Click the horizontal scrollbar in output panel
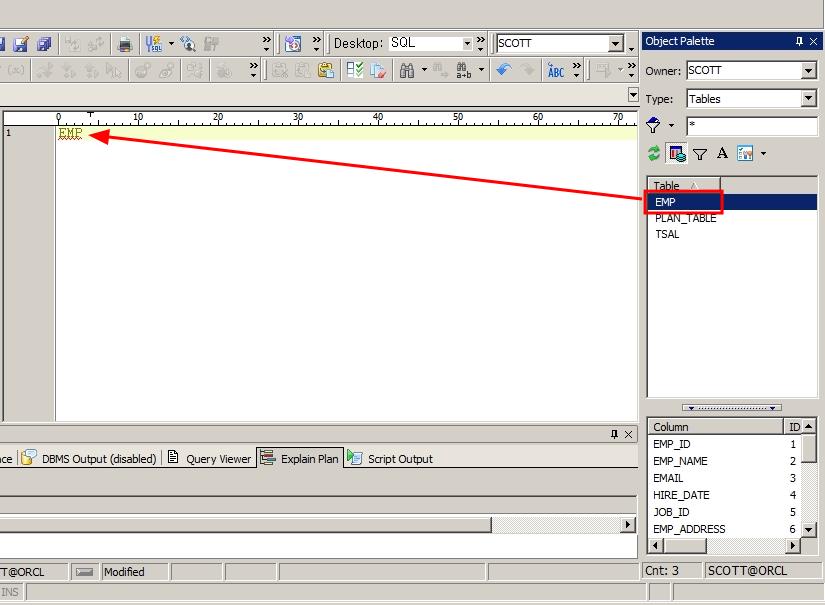This screenshot has height=605, width=825. (x=300, y=525)
